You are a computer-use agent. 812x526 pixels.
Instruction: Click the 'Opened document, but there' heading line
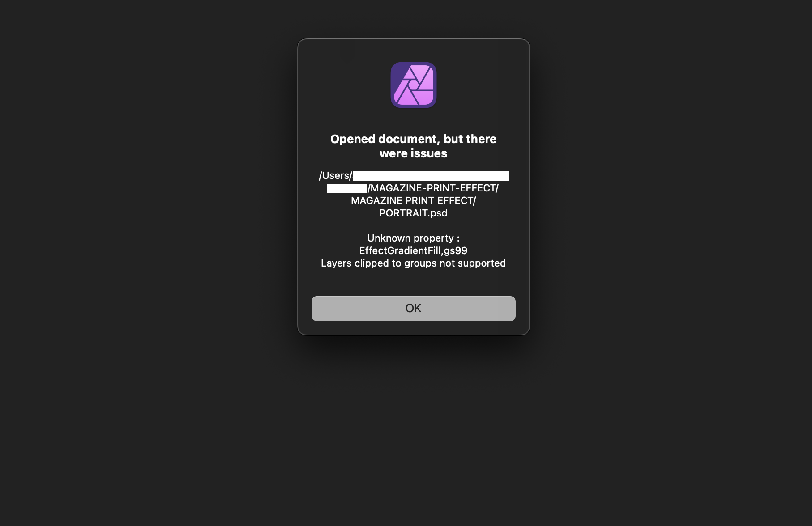[x=413, y=139]
